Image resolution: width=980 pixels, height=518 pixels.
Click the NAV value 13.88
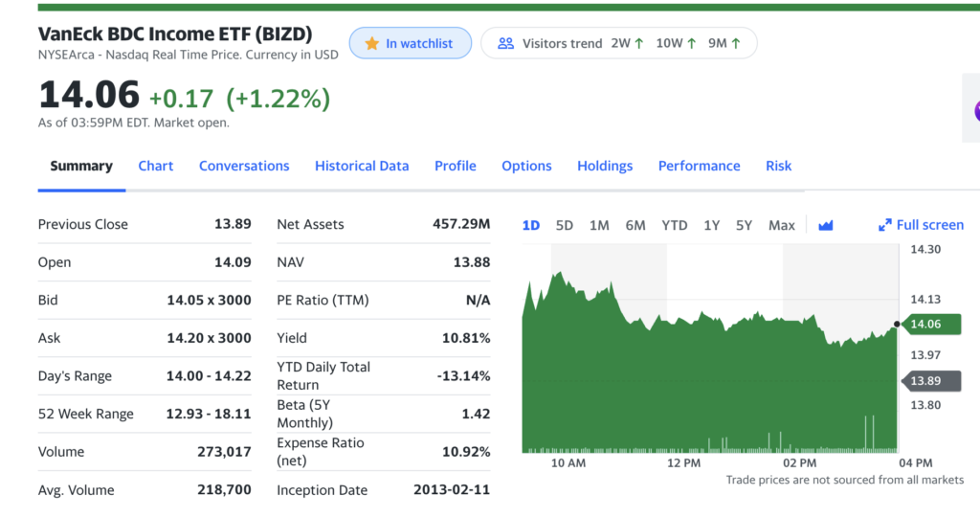[x=471, y=262]
